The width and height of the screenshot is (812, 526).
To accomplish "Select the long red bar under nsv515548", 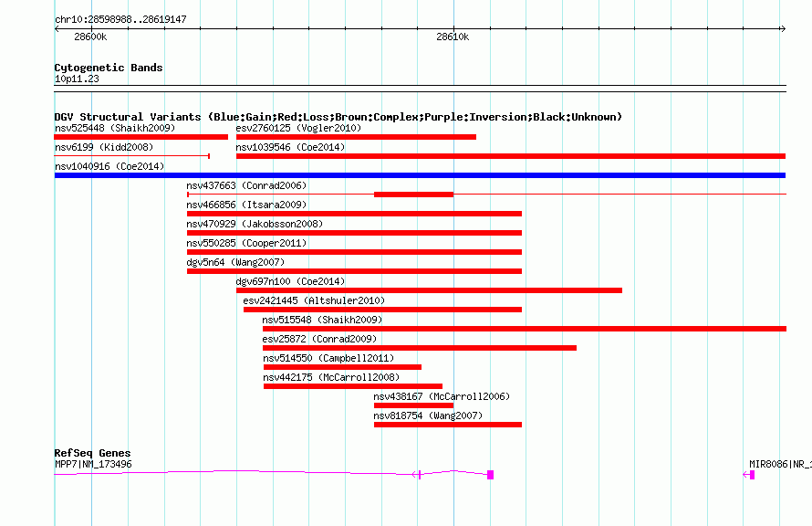I will 524,329.
